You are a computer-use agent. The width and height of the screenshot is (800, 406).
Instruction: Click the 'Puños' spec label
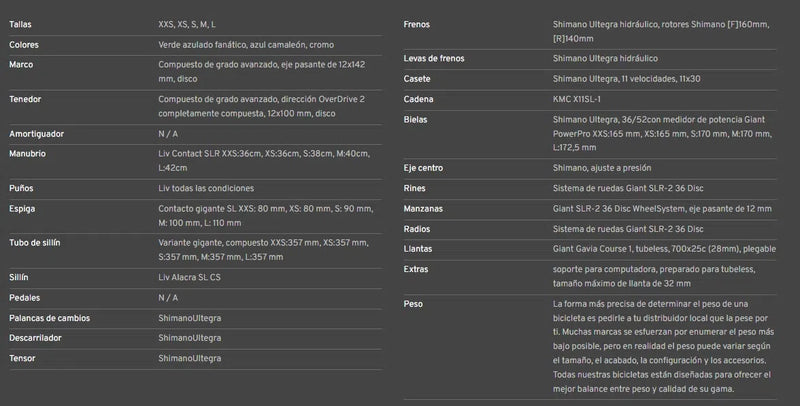tap(21, 188)
